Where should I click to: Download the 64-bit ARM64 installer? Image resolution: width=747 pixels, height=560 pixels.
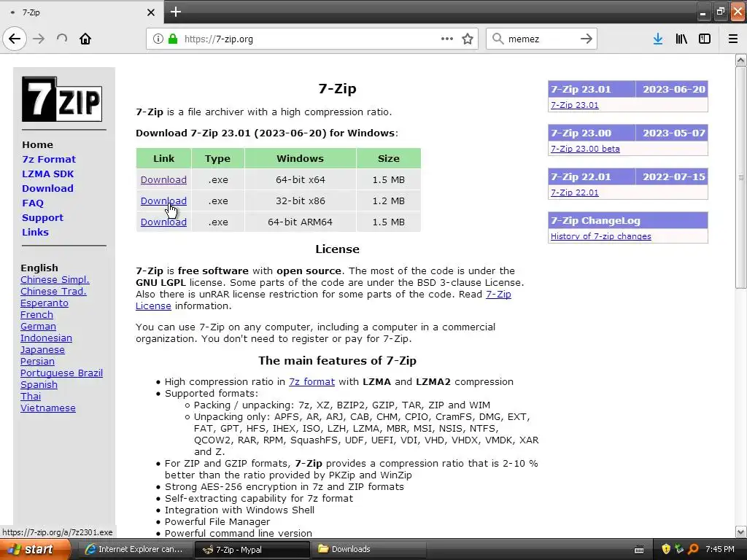163,222
